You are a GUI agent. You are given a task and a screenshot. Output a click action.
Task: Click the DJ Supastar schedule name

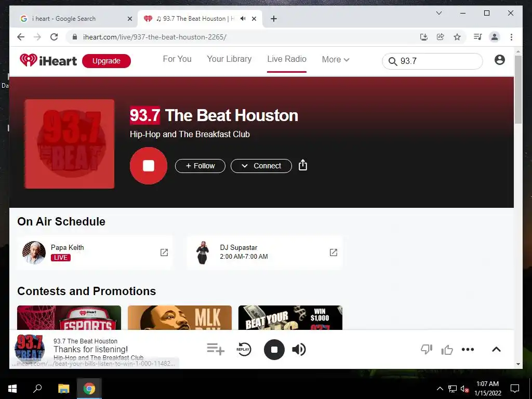238,247
